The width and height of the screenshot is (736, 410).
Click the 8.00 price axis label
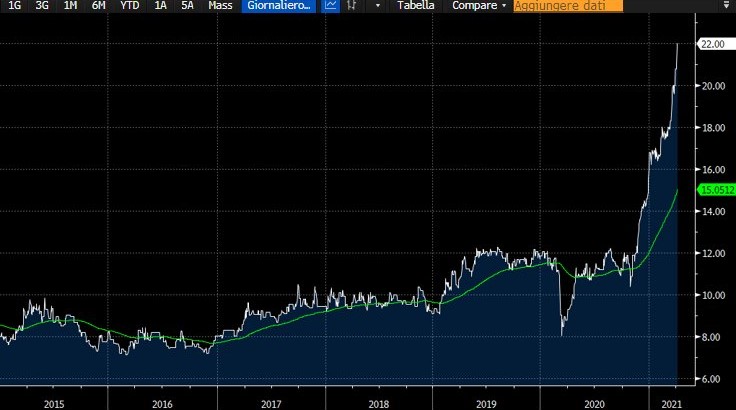711,337
